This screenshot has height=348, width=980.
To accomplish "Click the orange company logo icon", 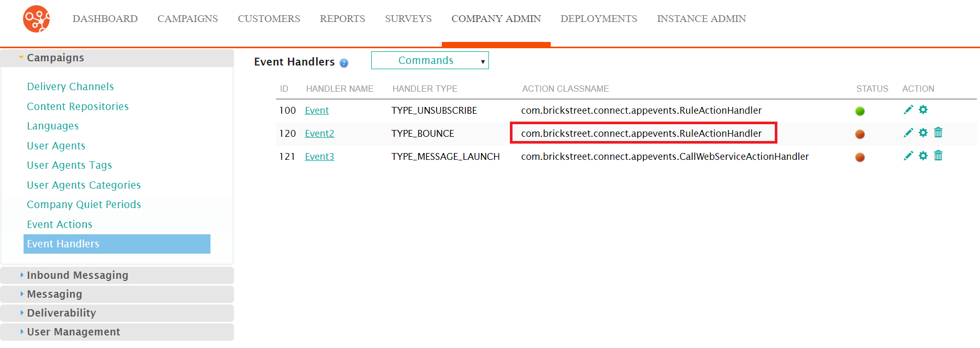I will [36, 19].
